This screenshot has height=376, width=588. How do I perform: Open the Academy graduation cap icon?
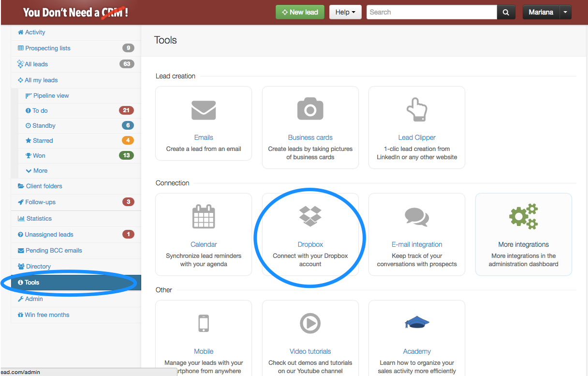(x=416, y=323)
